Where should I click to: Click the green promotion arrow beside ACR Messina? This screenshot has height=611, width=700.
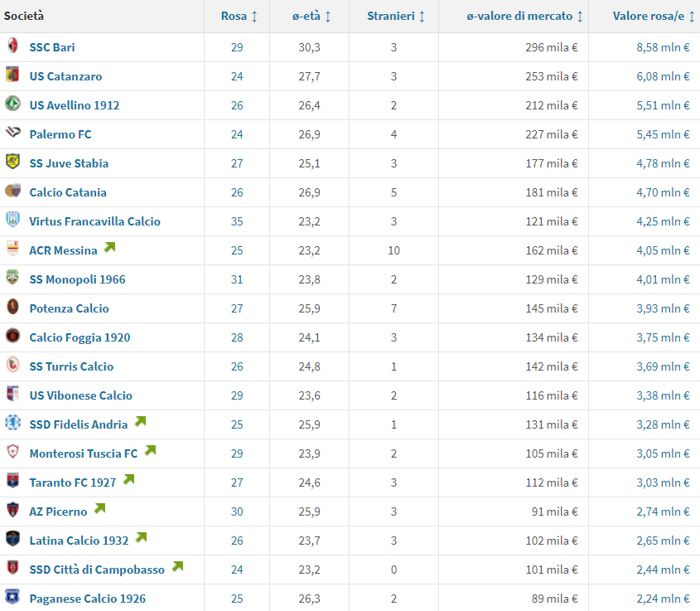click(x=110, y=247)
